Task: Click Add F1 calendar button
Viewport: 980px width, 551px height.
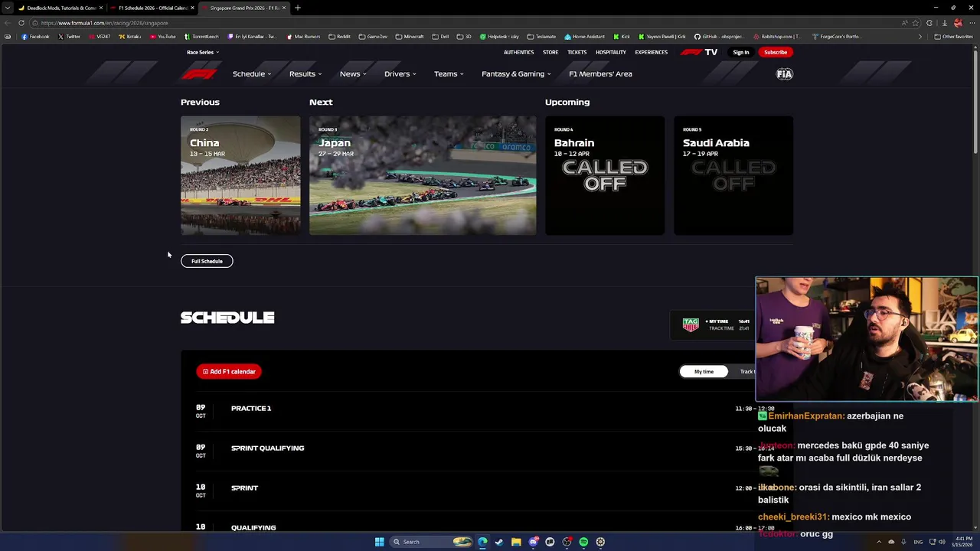Action: [x=229, y=371]
